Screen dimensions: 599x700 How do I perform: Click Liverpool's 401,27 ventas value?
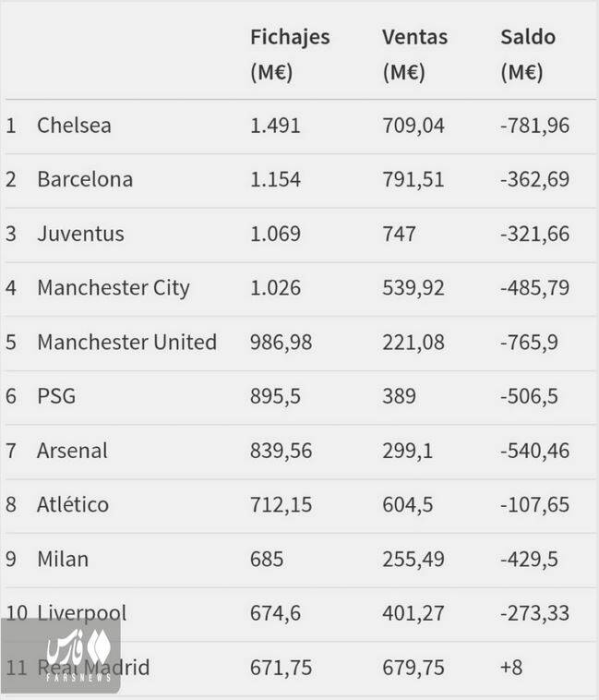[x=413, y=613]
